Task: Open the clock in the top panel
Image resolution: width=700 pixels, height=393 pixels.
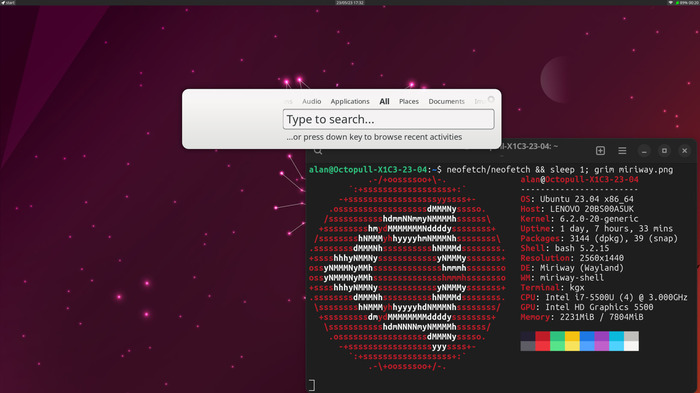Action: click(350, 3)
